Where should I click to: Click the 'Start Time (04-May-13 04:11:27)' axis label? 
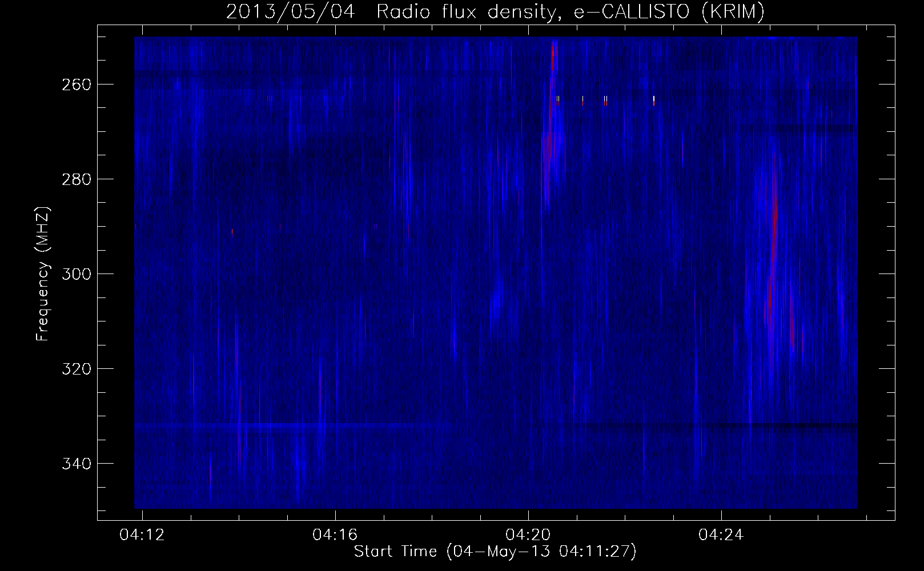click(x=495, y=552)
